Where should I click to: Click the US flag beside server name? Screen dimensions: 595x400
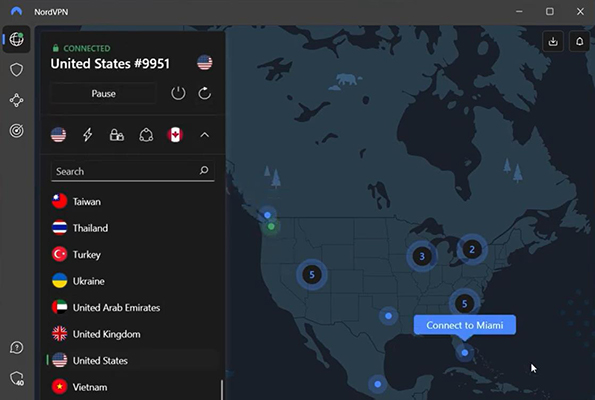[205, 63]
